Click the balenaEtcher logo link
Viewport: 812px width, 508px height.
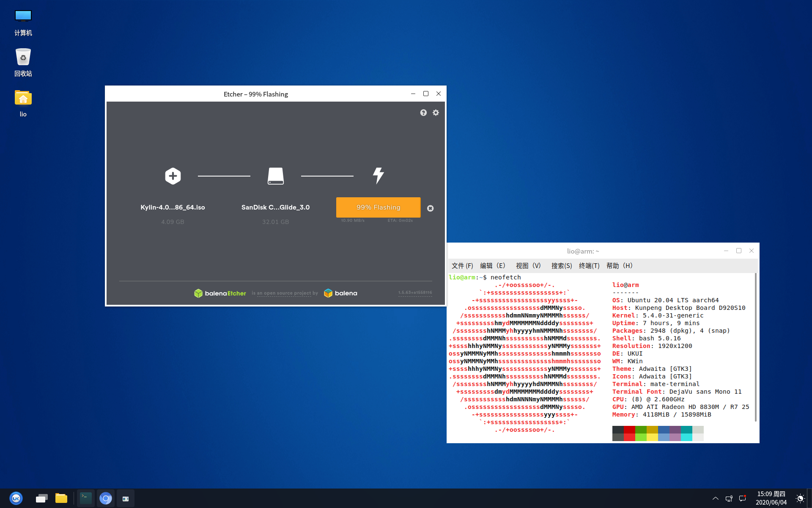pyautogui.click(x=220, y=293)
